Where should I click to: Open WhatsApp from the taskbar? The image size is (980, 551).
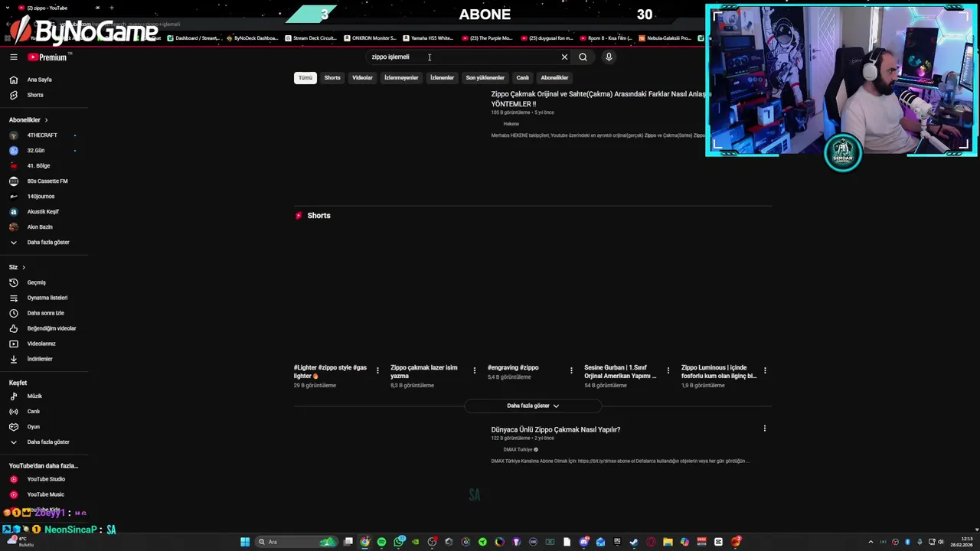(x=400, y=542)
